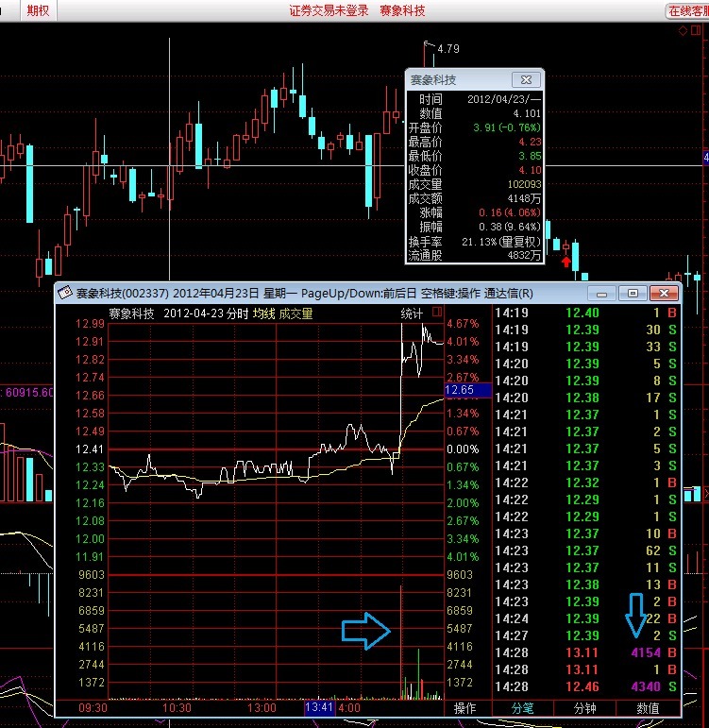Switch to the 分钟 tab
Screen dimensions: 709x728
[584, 707]
